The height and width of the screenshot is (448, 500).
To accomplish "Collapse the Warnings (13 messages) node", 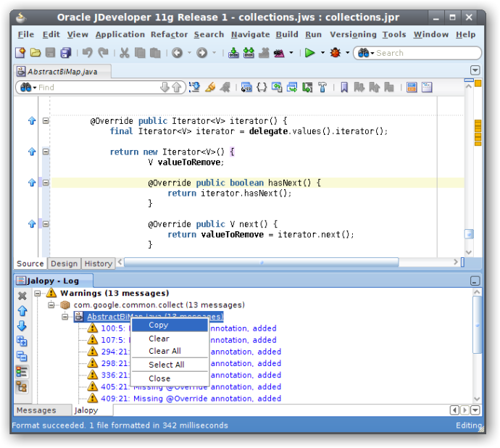I will (x=38, y=294).
